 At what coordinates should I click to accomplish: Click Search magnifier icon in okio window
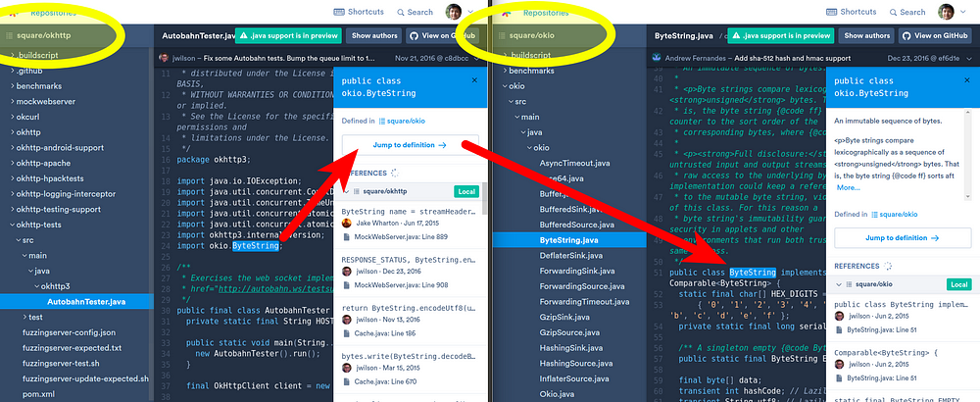[893, 12]
